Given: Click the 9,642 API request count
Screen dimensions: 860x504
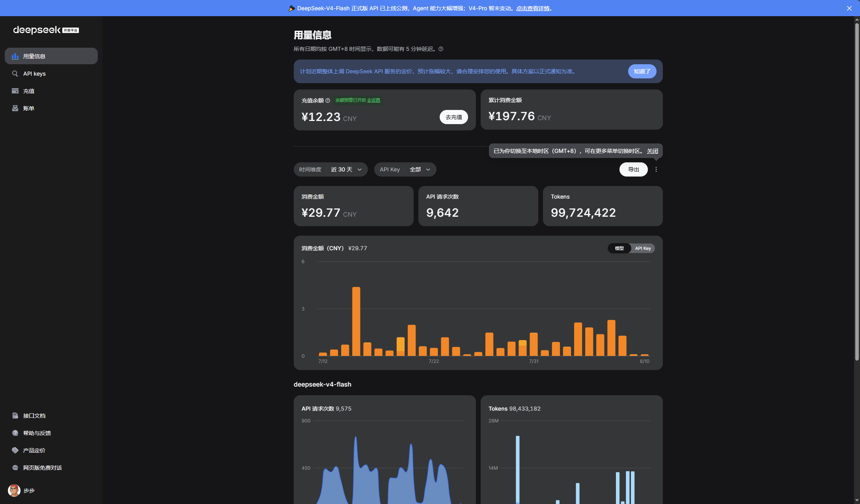Looking at the screenshot, I should coord(442,213).
